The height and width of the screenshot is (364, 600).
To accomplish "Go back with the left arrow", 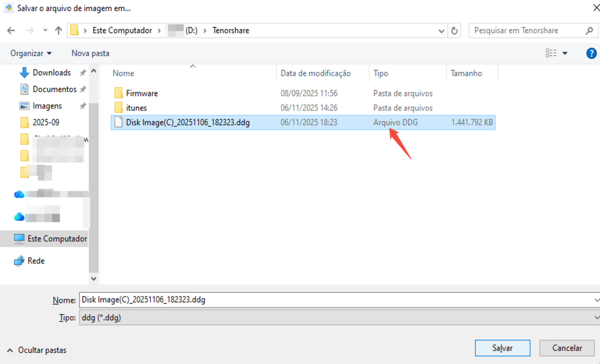I will pyautogui.click(x=11, y=31).
